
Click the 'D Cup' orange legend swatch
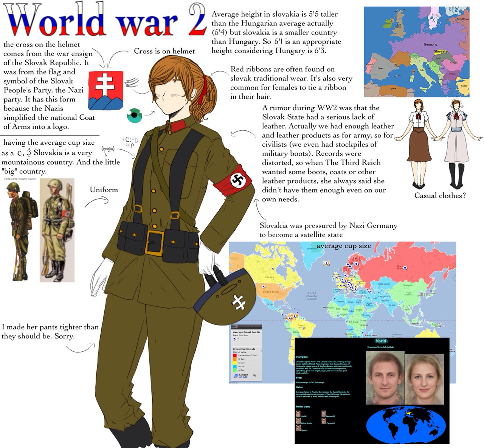pyautogui.click(x=235, y=359)
